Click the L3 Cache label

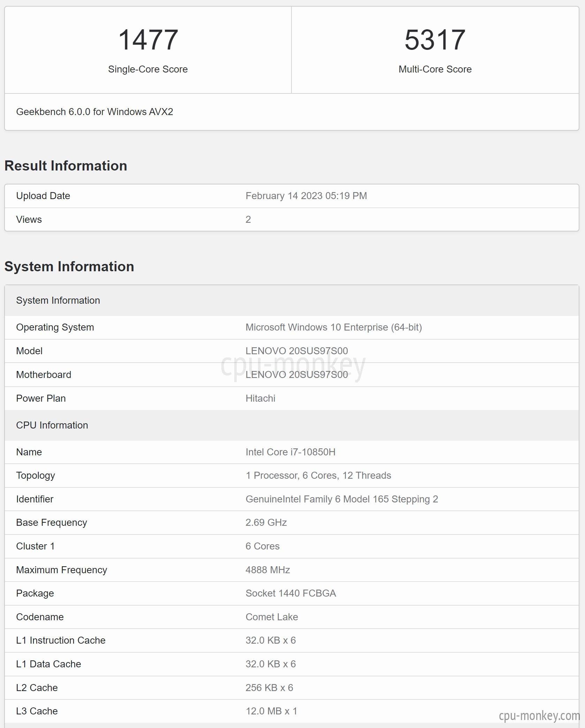[x=37, y=711]
